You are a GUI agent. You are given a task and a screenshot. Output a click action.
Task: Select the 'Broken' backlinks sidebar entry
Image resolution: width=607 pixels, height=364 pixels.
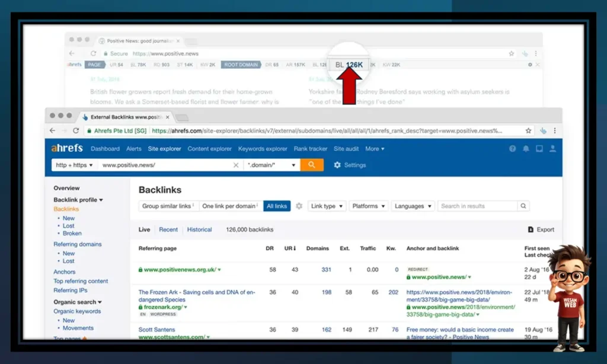72,234
